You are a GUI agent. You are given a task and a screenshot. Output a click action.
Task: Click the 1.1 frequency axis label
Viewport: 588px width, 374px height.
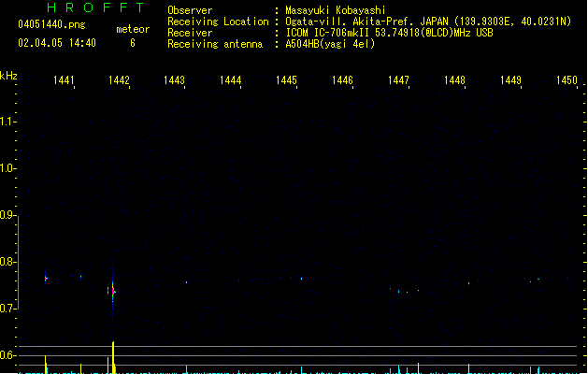7,122
